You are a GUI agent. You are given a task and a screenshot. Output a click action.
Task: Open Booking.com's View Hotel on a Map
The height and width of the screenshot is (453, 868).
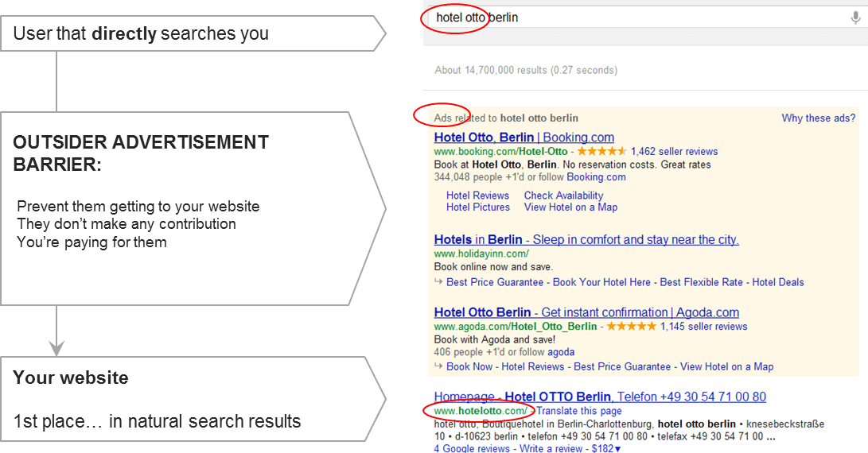[570, 207]
